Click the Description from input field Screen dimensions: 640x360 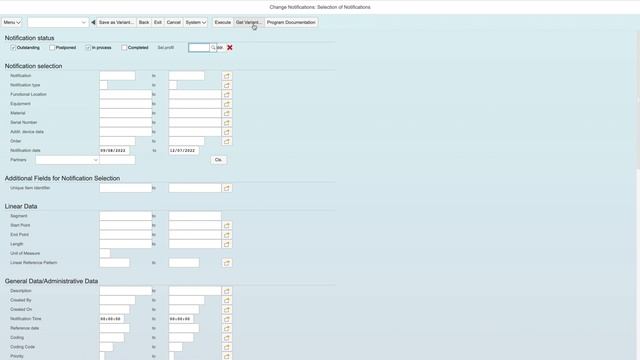pyautogui.click(x=126, y=291)
